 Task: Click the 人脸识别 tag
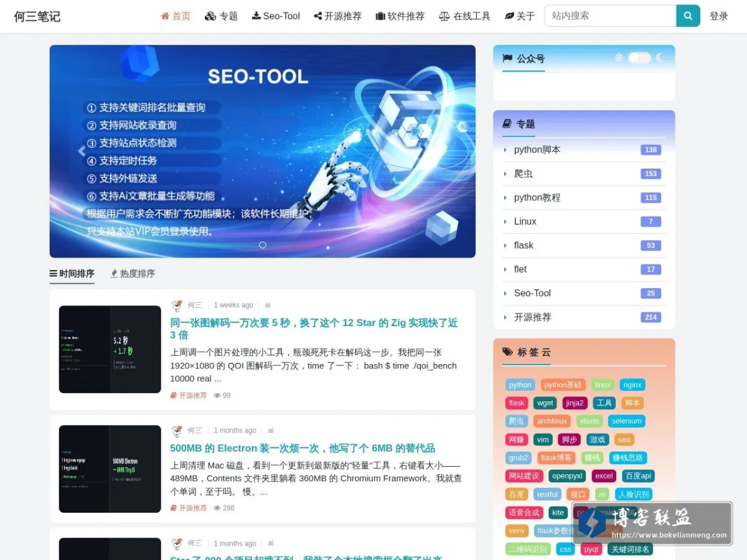coord(633,495)
